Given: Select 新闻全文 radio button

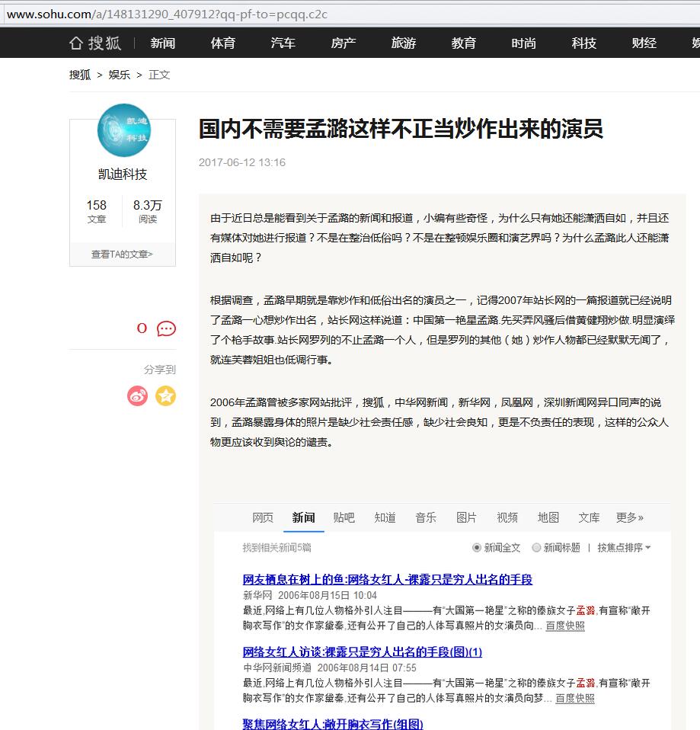Looking at the screenshot, I should [476, 547].
